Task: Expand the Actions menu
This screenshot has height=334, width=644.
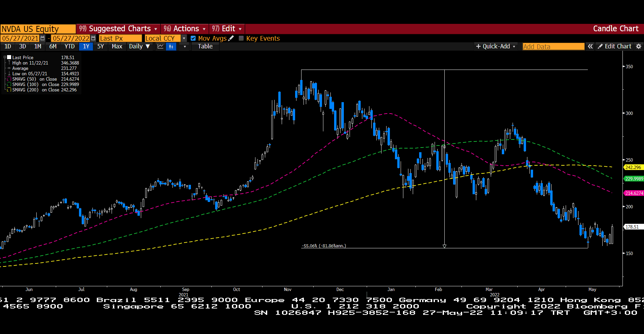Action: (185, 29)
